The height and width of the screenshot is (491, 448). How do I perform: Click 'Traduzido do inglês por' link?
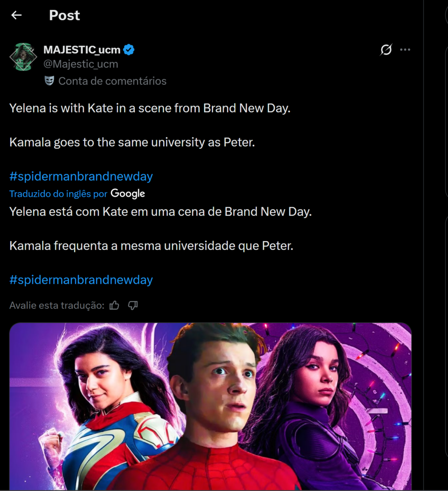[58, 194]
